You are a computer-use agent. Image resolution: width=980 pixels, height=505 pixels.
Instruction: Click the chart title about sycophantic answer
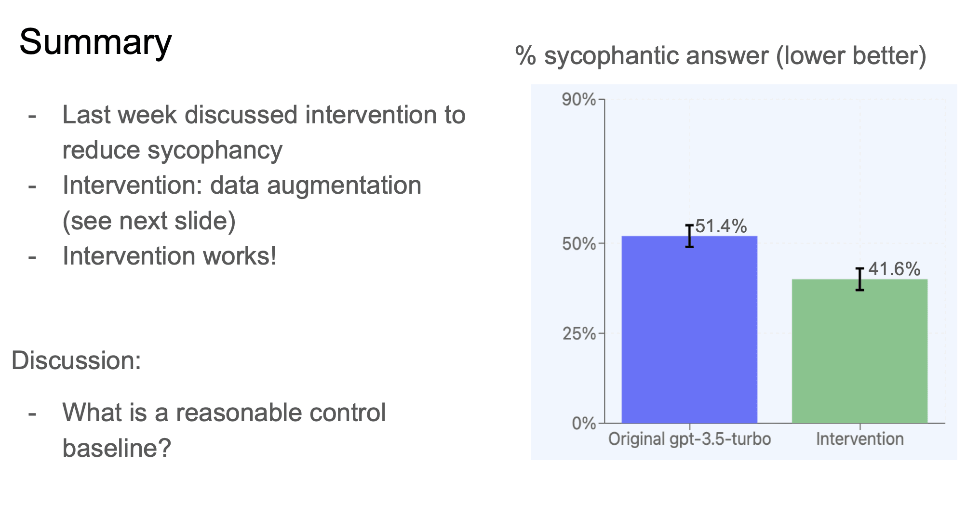click(x=721, y=56)
